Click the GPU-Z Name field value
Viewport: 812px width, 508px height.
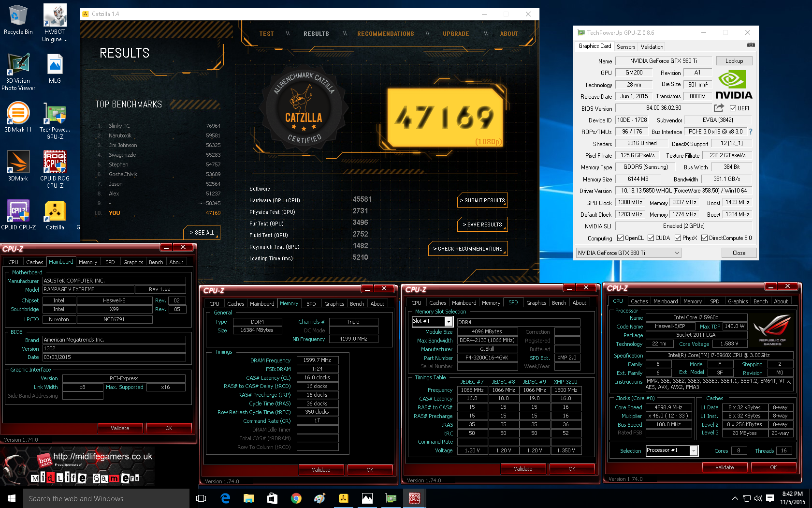pyautogui.click(x=664, y=61)
